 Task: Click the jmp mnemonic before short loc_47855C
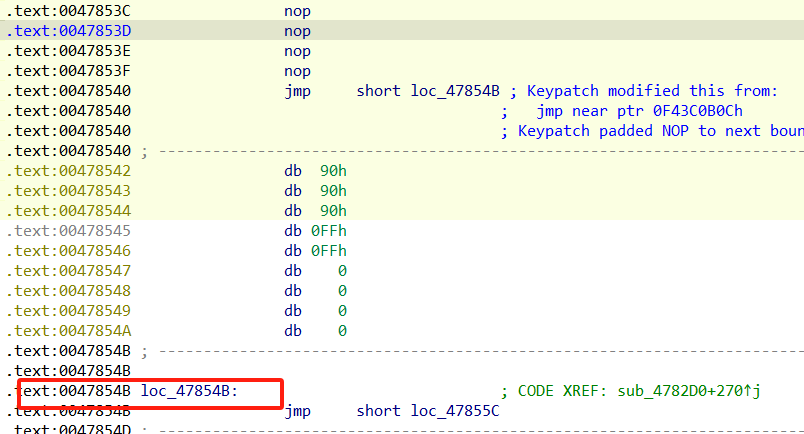pos(296,411)
